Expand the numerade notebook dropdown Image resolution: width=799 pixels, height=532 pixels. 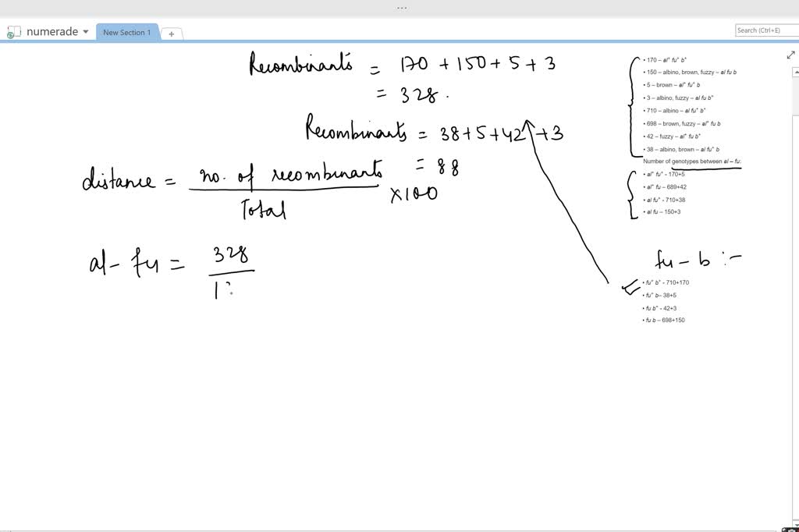coord(86,32)
